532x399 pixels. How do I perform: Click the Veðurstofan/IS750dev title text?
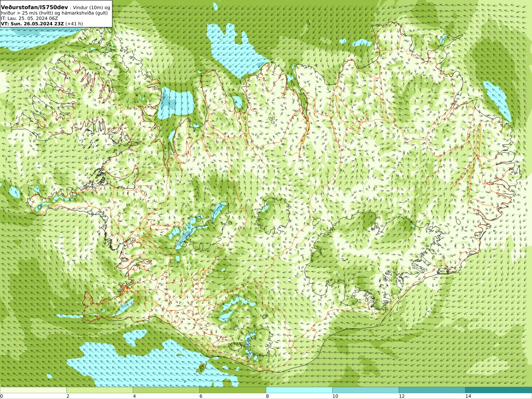(34, 7)
